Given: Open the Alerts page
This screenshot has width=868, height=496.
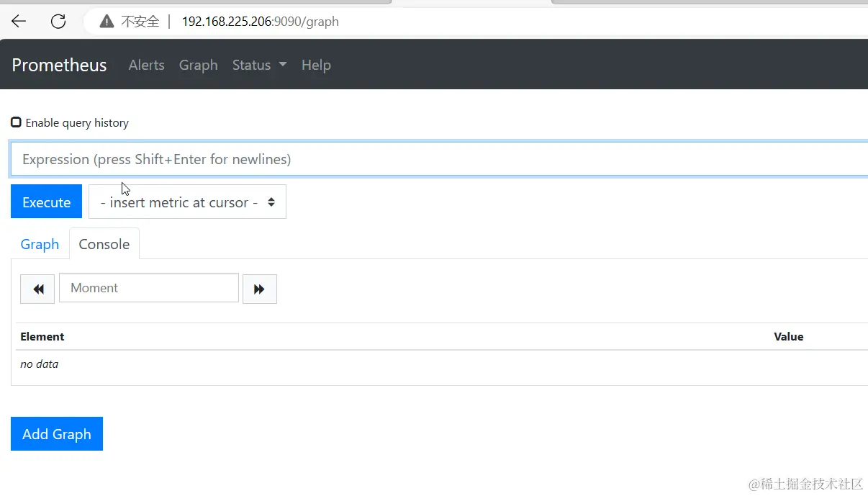Looking at the screenshot, I should 147,65.
